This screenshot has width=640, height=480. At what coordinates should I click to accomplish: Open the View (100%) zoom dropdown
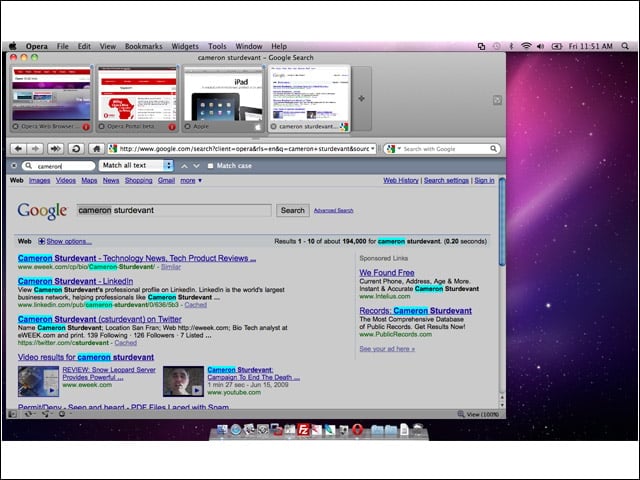coord(478,414)
